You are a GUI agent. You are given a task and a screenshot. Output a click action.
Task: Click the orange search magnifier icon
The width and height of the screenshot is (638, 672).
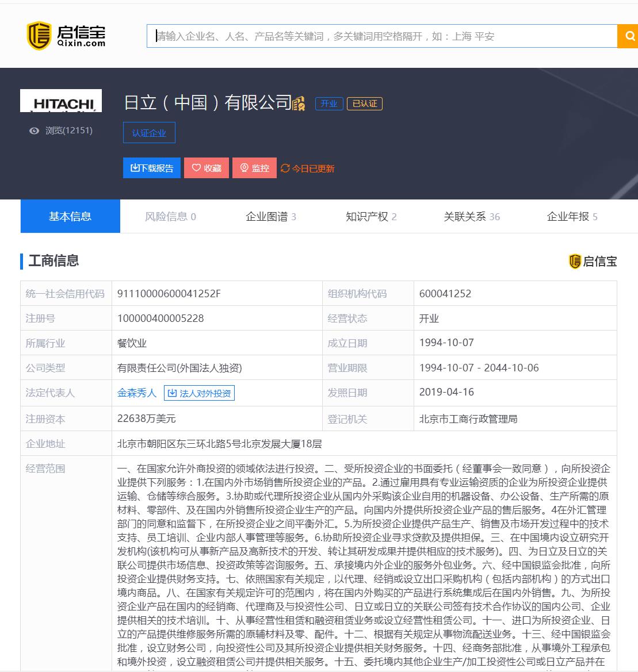tap(629, 36)
